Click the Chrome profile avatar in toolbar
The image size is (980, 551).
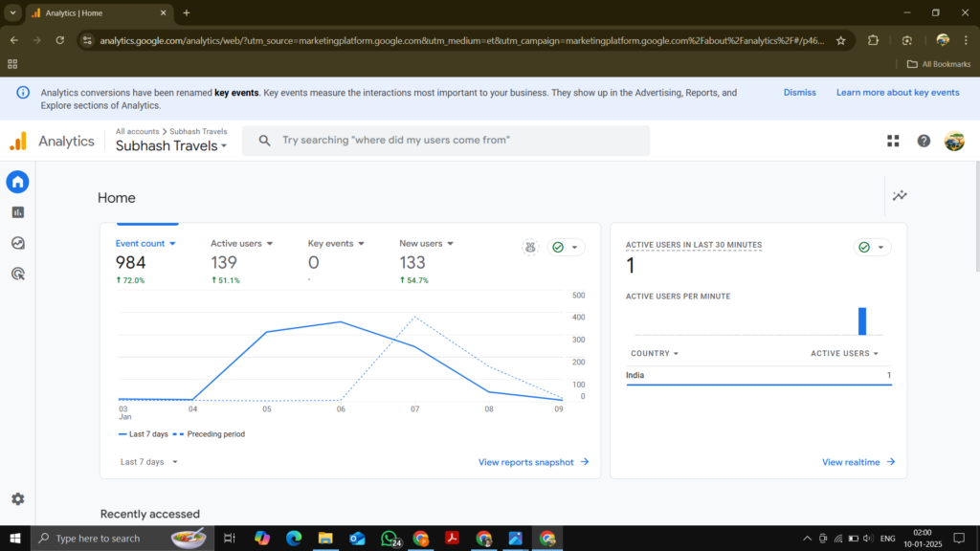click(943, 40)
